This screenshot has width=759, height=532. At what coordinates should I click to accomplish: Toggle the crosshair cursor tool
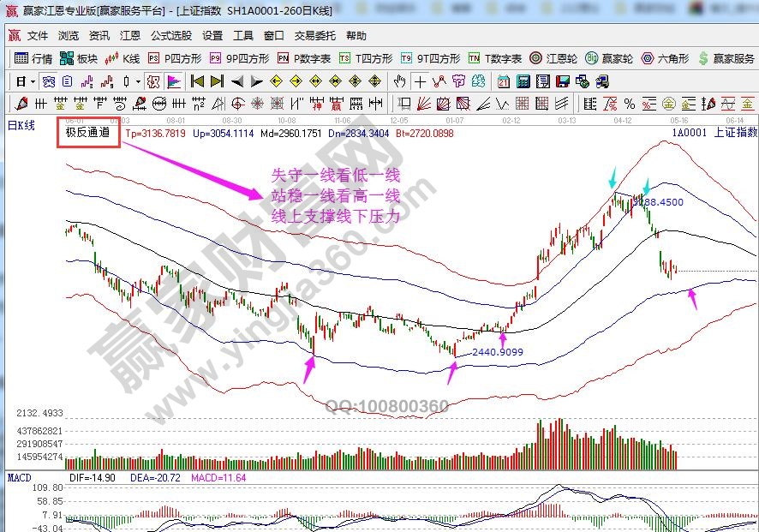coord(420,81)
